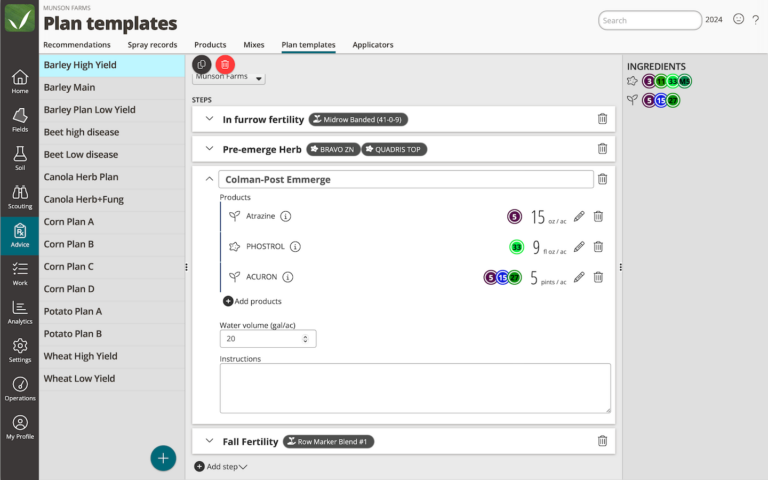Delete the Colman-Post Emmerge step
Screen dimensions: 768x480
tap(602, 179)
